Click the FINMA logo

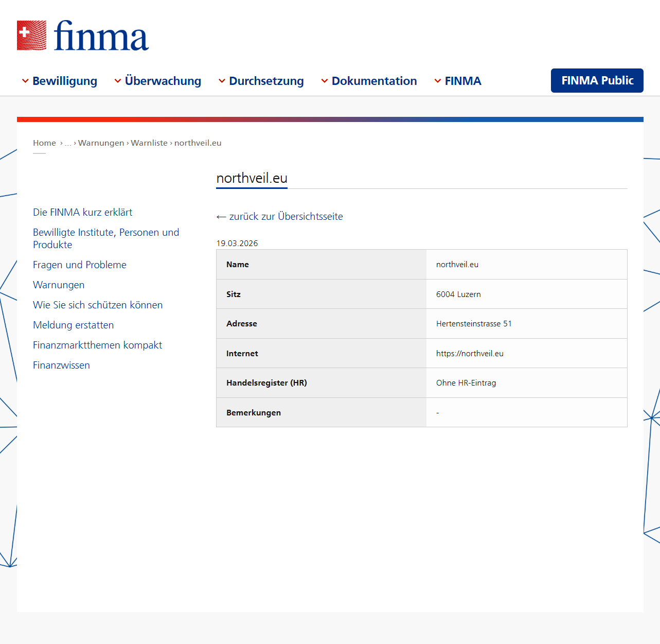click(x=83, y=36)
